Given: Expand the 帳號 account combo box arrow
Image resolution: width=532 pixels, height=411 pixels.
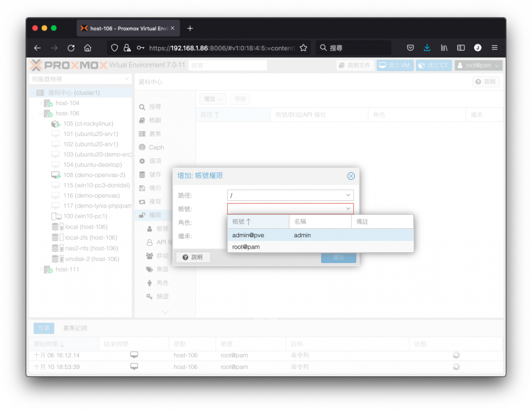Looking at the screenshot, I should coord(348,209).
